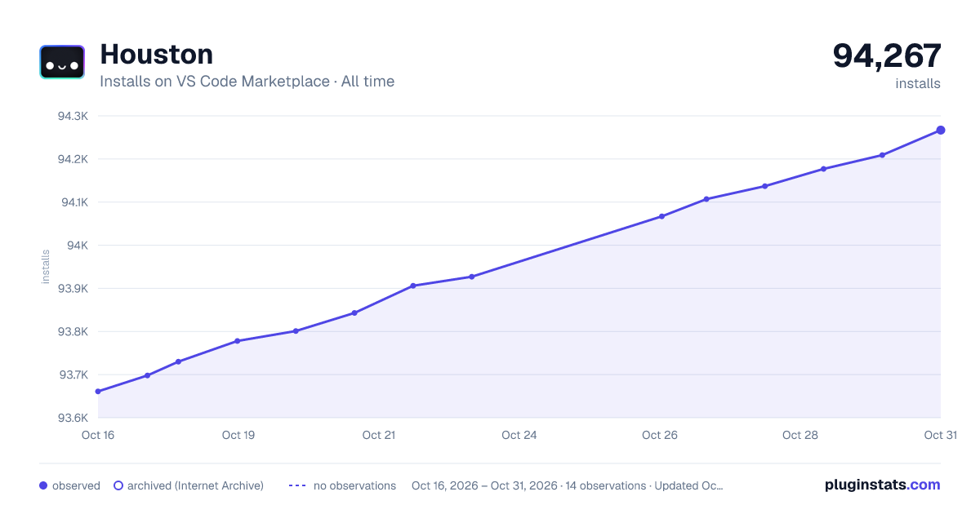Select the data point above the Oct 19 label

coord(237,341)
